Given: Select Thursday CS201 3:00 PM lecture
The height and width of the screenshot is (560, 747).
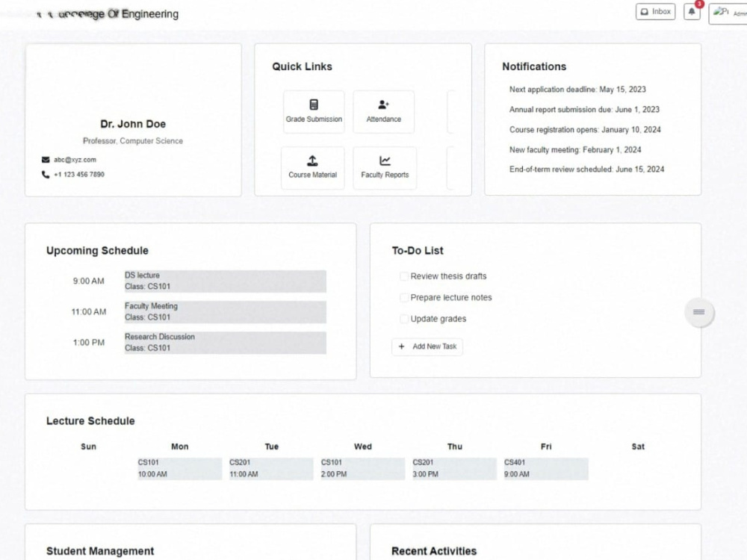Looking at the screenshot, I should pos(454,469).
